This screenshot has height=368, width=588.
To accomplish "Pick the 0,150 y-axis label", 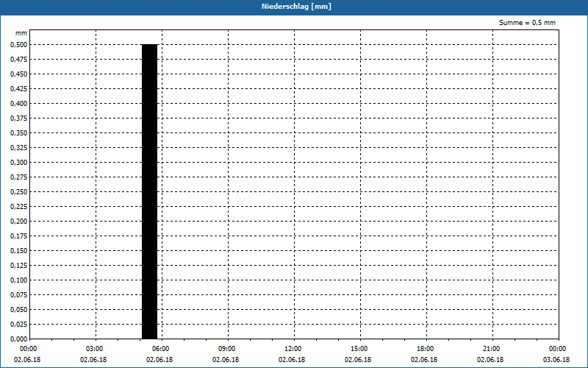I will [x=19, y=251].
